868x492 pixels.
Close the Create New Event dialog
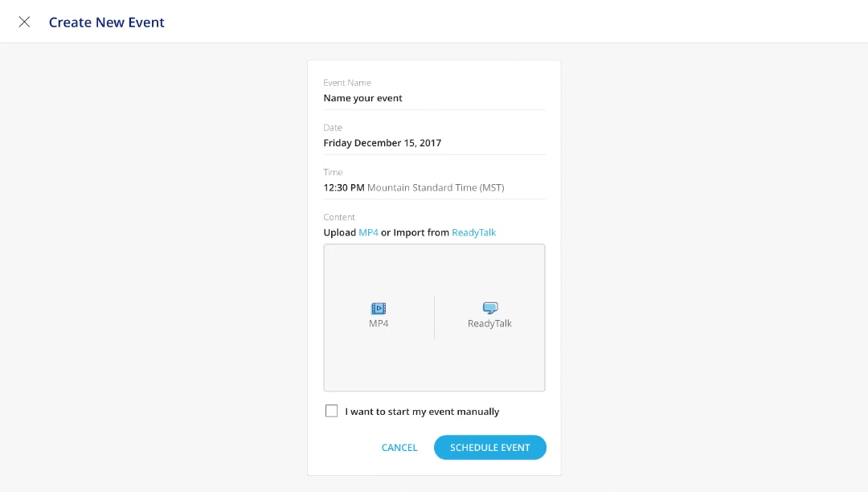[24, 22]
